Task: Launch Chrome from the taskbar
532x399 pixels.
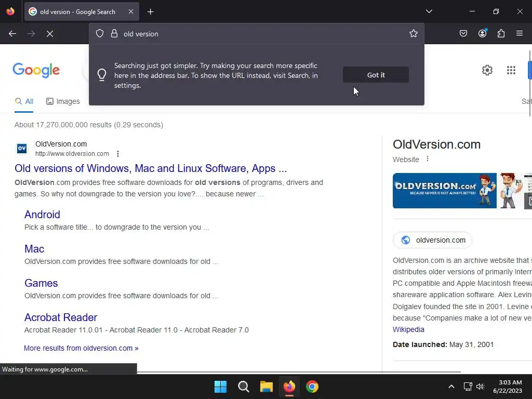Action: [x=312, y=387]
